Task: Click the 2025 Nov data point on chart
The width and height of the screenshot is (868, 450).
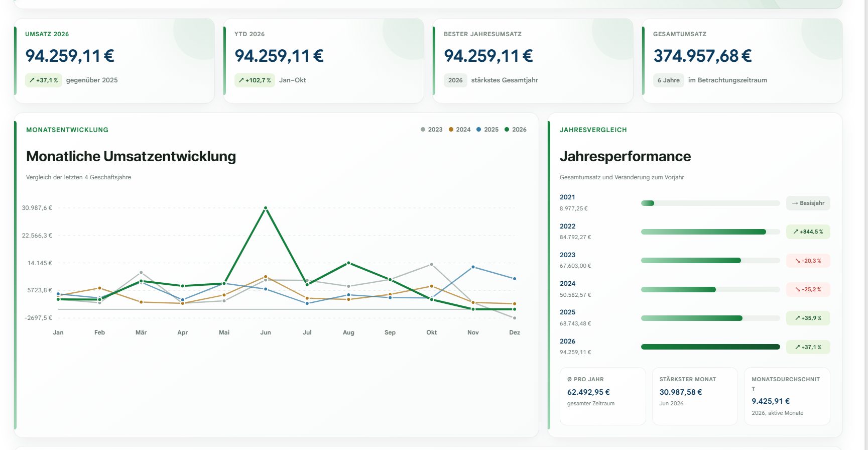Action: (473, 267)
